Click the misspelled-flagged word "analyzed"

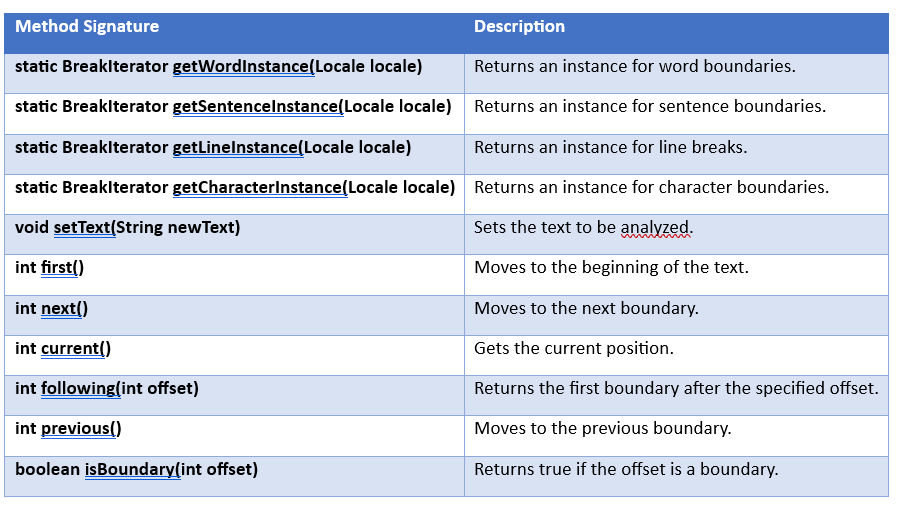656,227
